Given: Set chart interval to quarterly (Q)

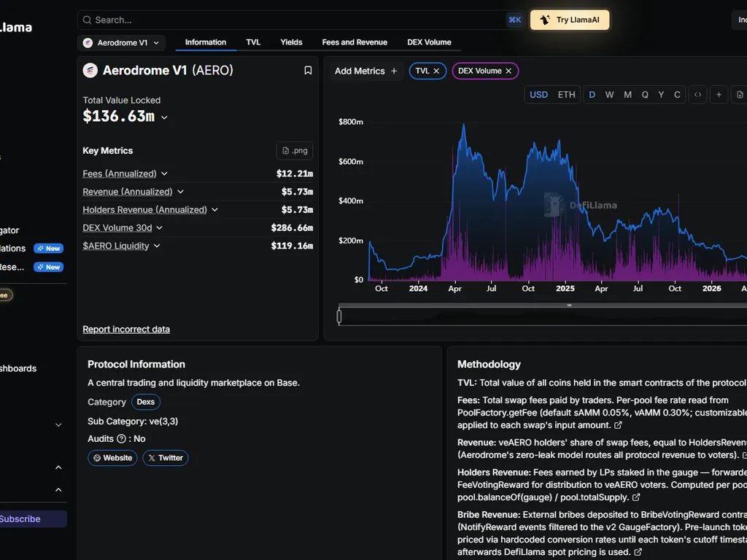Looking at the screenshot, I should point(645,95).
